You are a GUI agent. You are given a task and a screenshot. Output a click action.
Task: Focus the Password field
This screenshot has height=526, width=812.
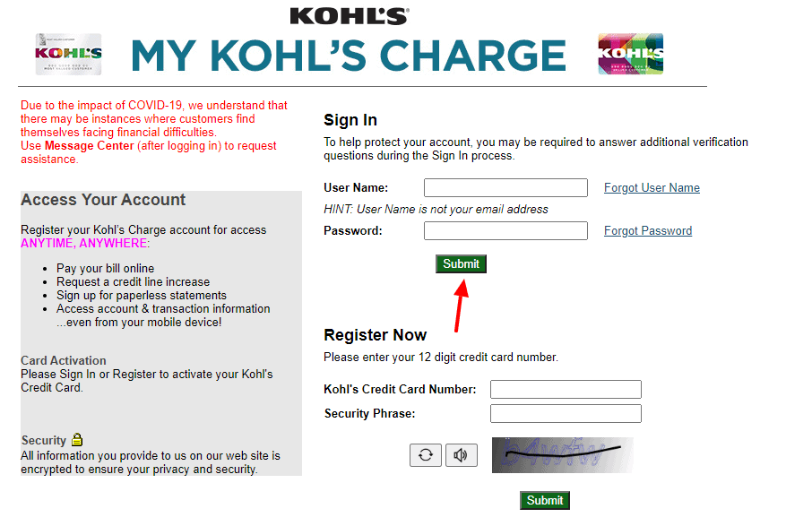tap(505, 230)
